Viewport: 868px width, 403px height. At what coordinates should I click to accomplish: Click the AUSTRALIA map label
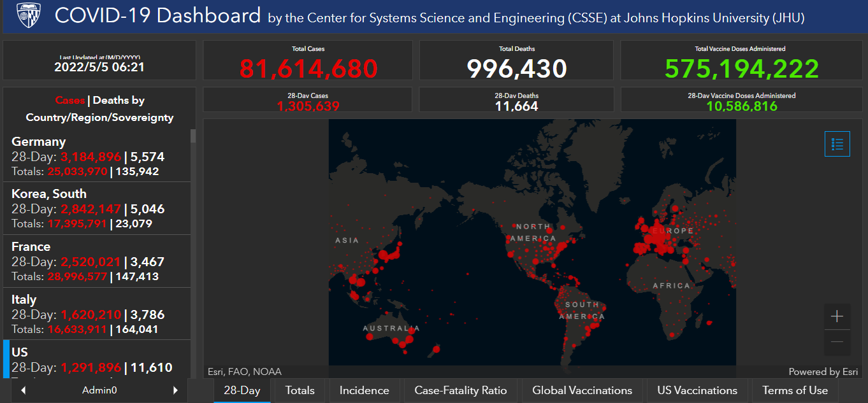pyautogui.click(x=391, y=329)
